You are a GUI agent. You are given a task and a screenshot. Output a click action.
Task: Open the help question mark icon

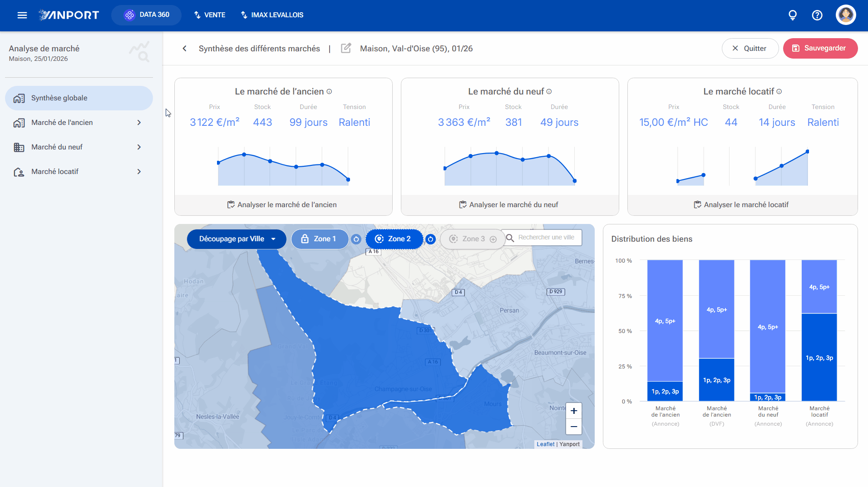(817, 15)
